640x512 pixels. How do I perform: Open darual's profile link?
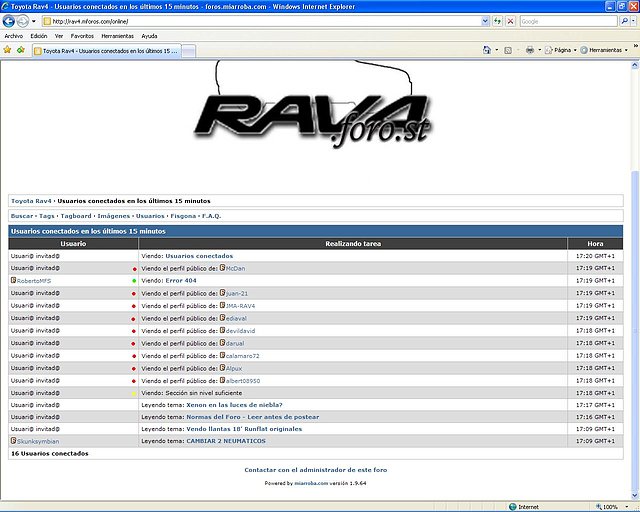coord(235,343)
